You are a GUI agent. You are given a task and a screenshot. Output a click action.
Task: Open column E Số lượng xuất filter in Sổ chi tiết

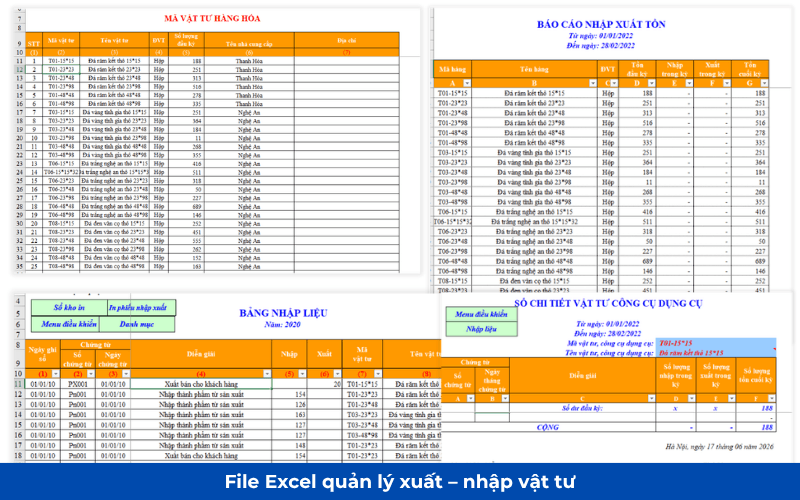click(732, 398)
